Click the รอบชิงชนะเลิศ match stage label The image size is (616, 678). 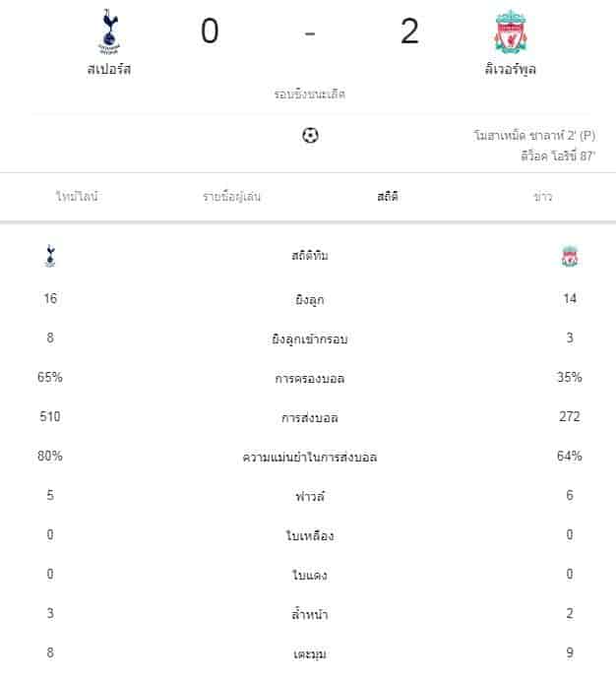[309, 95]
